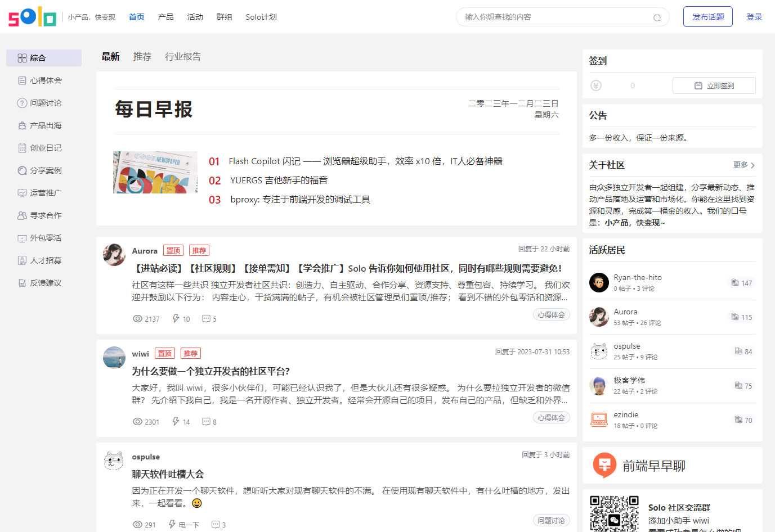Click the 登录 link
Screen dimensions: 775x532
[754, 17]
